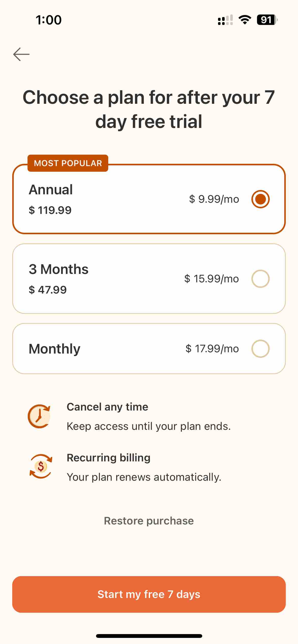298x644 pixels.
Task: Tap the home indicator bar
Action: tap(149, 636)
